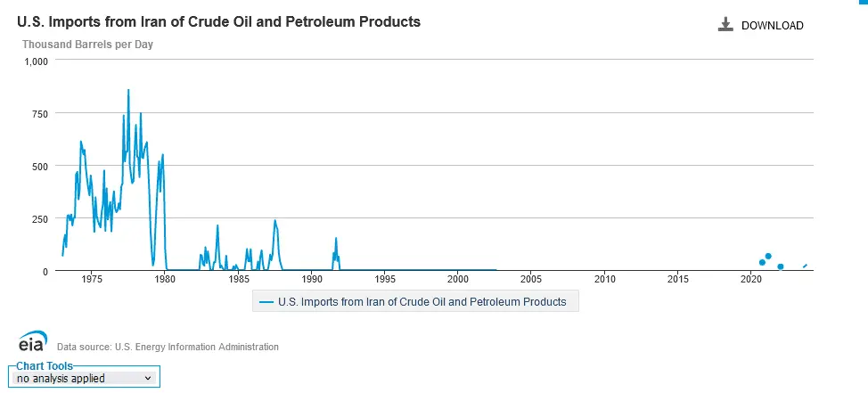Click the lowest data dot near 2022
This screenshot has height=393, width=868.
coord(781,266)
